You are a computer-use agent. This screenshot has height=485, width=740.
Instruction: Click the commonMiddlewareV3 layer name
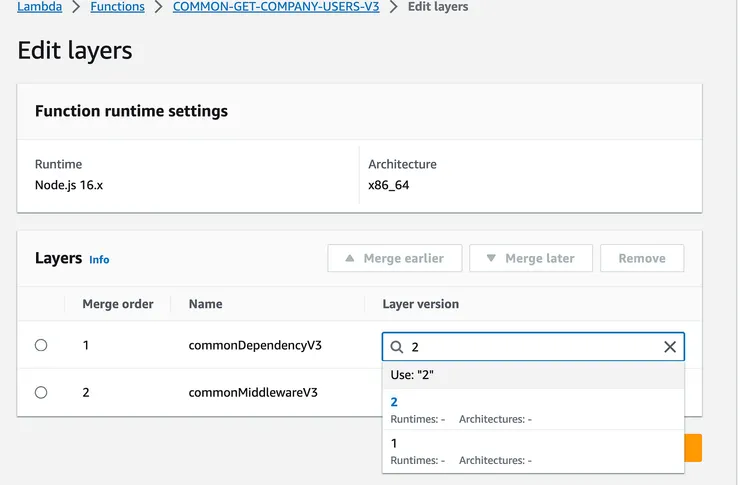tap(253, 392)
